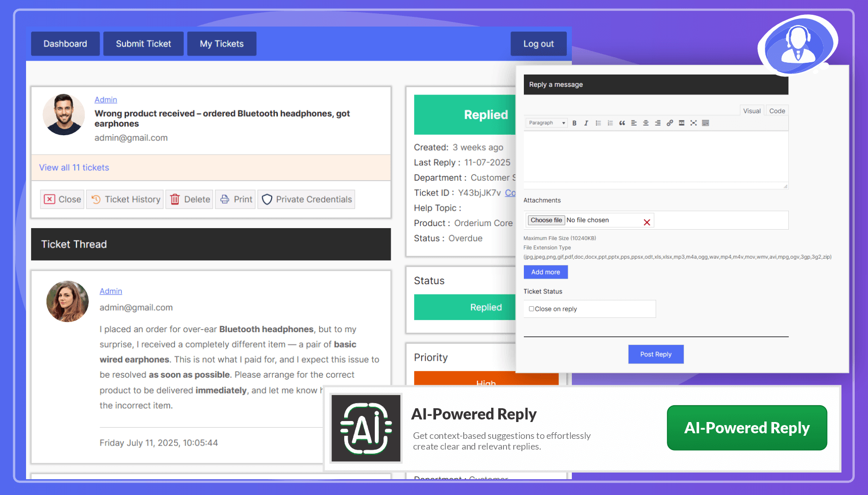Open the Dashboard tab
868x495 pixels.
point(65,44)
